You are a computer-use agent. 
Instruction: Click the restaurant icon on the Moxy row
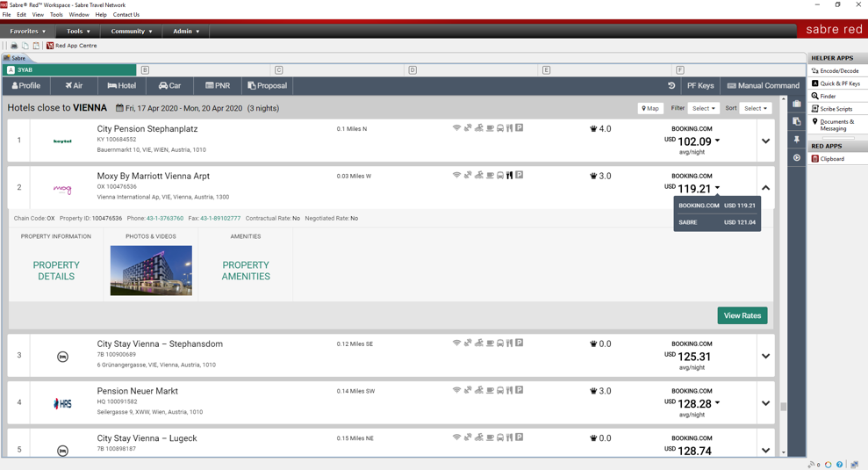(x=509, y=175)
